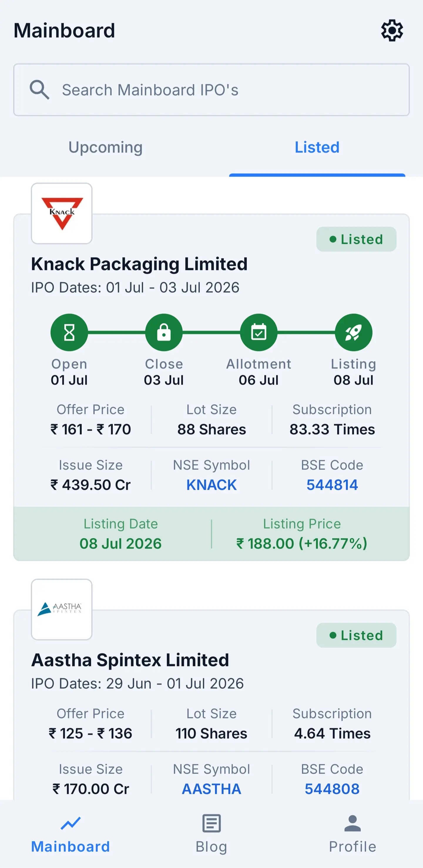Select the 06 Jul allotment date
Viewport: 423px width, 868px height.
[x=259, y=380]
